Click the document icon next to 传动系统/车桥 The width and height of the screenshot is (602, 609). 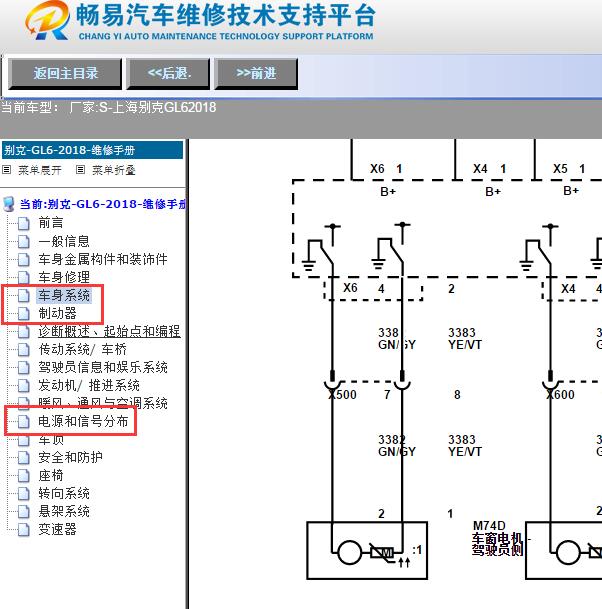click(x=24, y=350)
